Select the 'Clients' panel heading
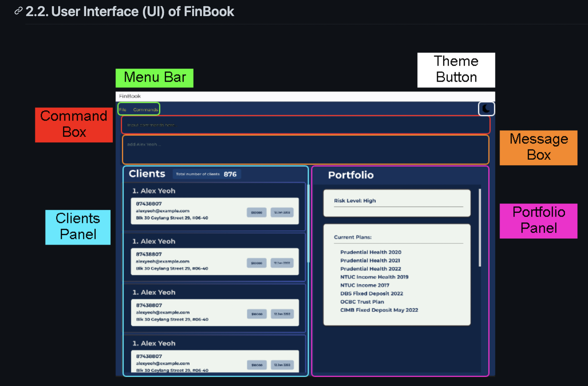This screenshot has width=588, height=386. (147, 174)
